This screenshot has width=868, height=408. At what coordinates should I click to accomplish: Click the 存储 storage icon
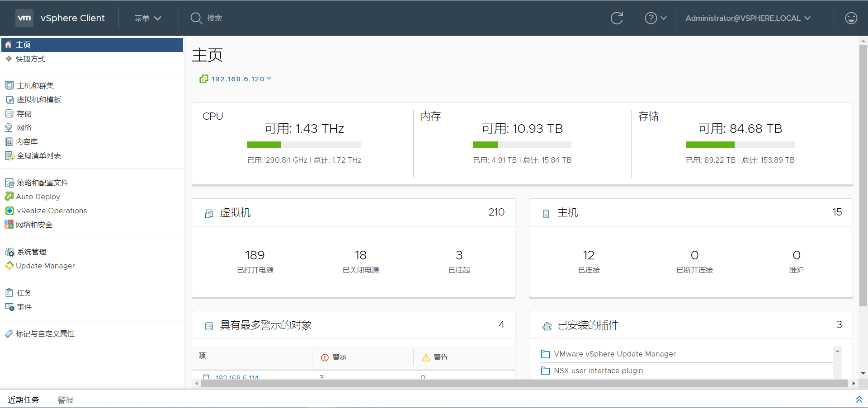tap(9, 113)
